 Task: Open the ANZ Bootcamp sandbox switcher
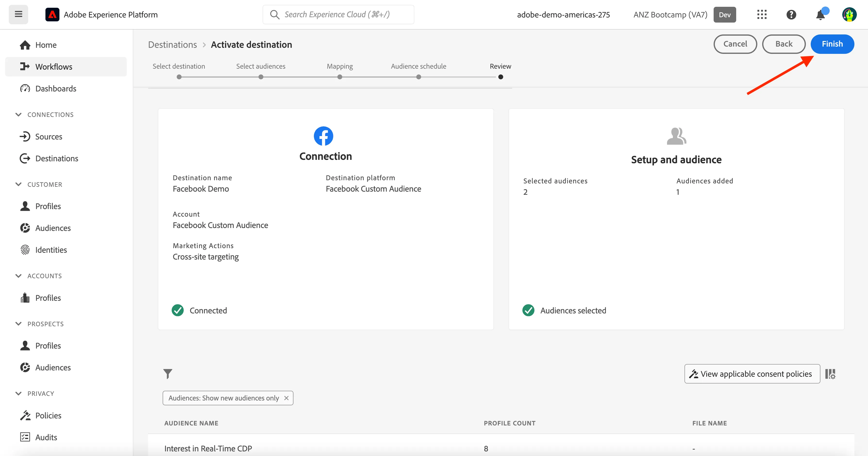click(684, 15)
